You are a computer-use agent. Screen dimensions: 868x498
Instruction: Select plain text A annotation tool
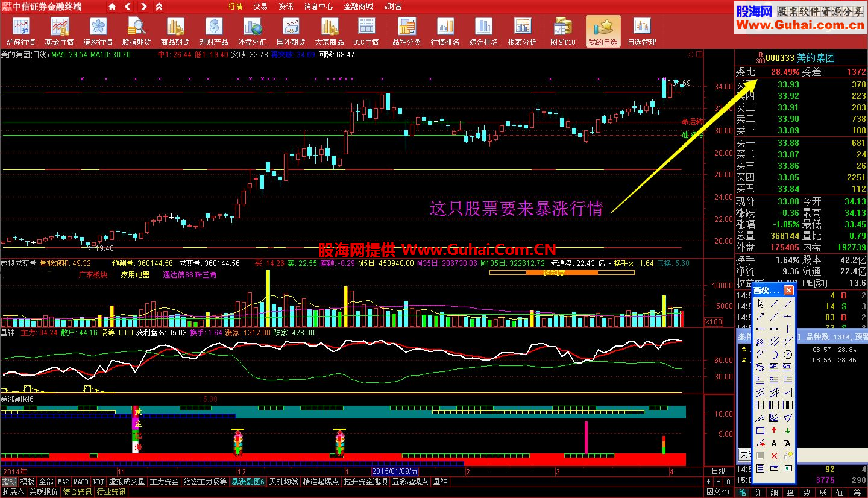[x=774, y=443]
